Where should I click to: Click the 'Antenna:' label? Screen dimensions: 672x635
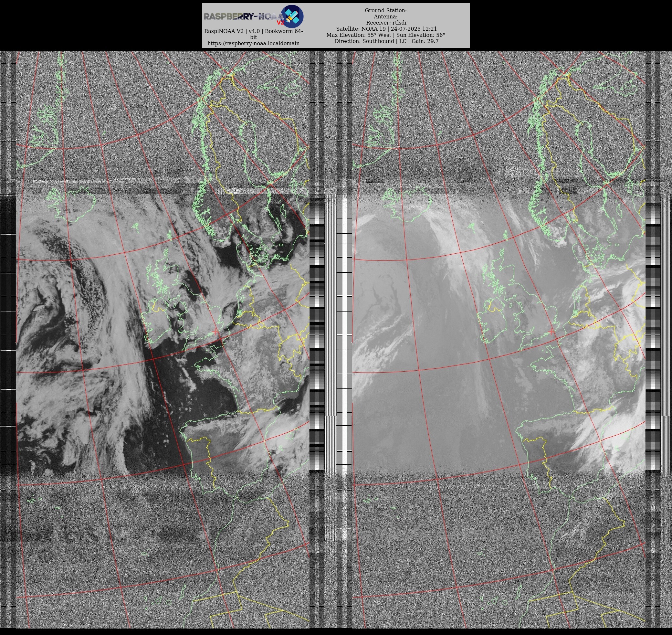click(x=386, y=16)
